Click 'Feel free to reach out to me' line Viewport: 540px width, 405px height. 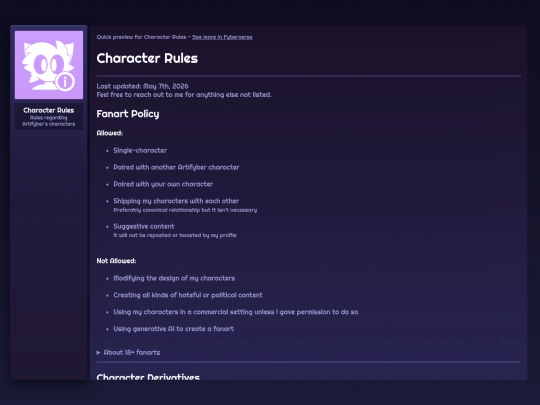pos(184,95)
